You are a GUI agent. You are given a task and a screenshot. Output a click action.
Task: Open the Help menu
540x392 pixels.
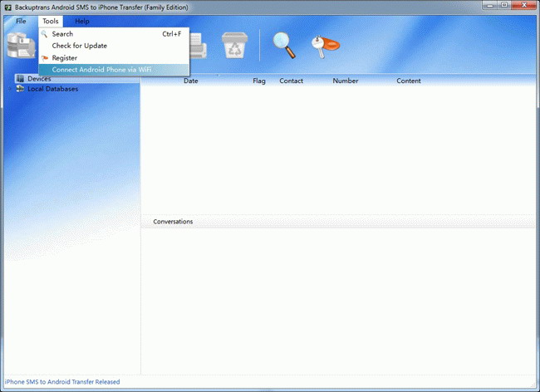pos(82,22)
